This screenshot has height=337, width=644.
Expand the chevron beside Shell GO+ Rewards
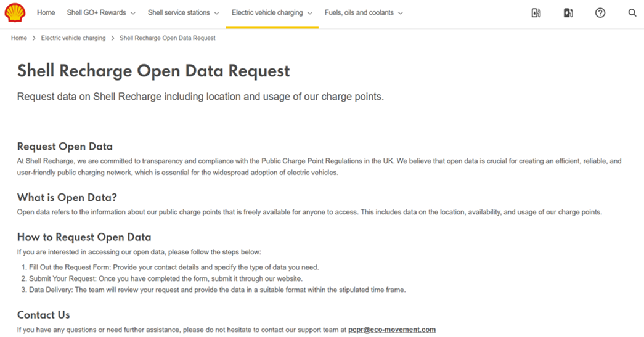133,13
